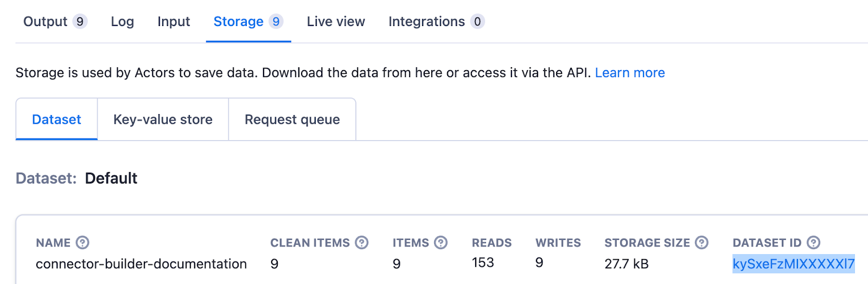Switch to Key-value store tab
Viewport: 868px width, 284px height.
tap(163, 119)
